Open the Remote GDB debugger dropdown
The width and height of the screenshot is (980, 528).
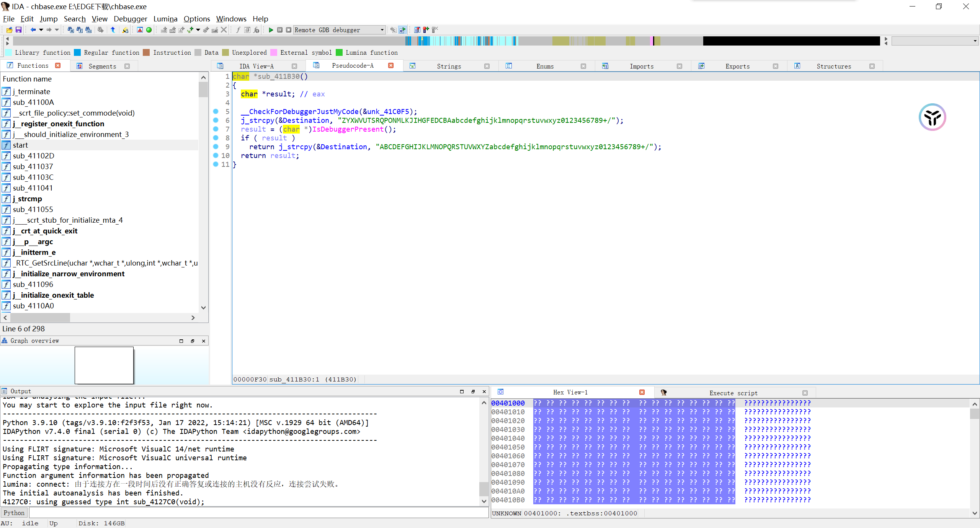pos(339,30)
